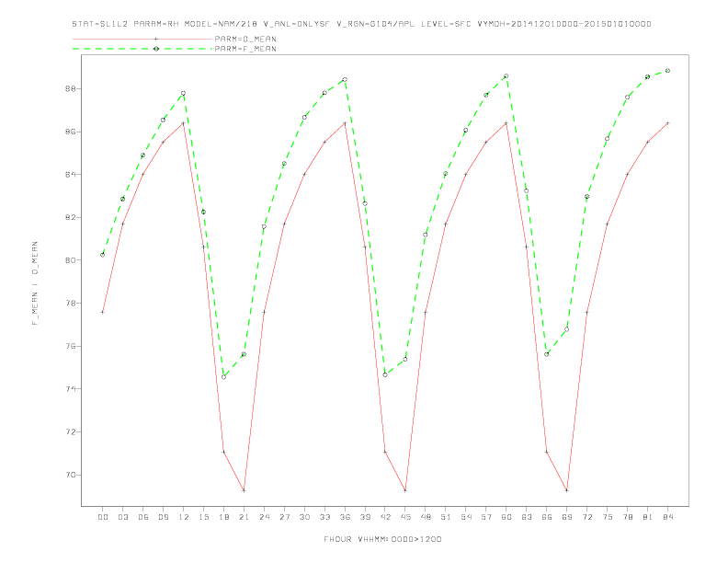
Task: Click the green dashed F_MEAN legend line sample
Action: pos(142,49)
